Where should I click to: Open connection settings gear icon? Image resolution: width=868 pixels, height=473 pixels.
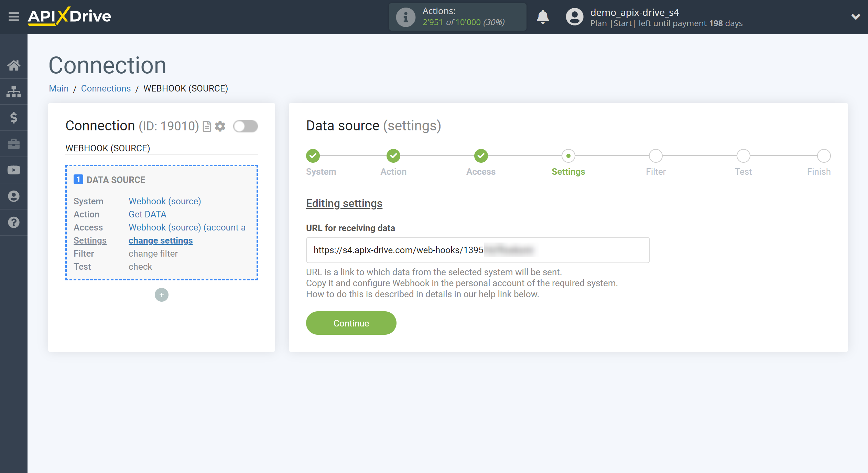tap(220, 126)
